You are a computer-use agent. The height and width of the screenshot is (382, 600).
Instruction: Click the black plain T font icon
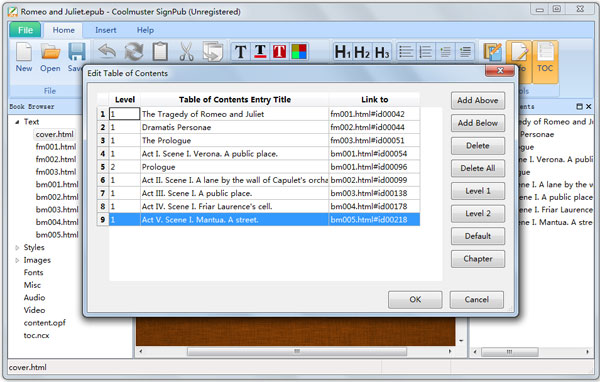tap(241, 52)
